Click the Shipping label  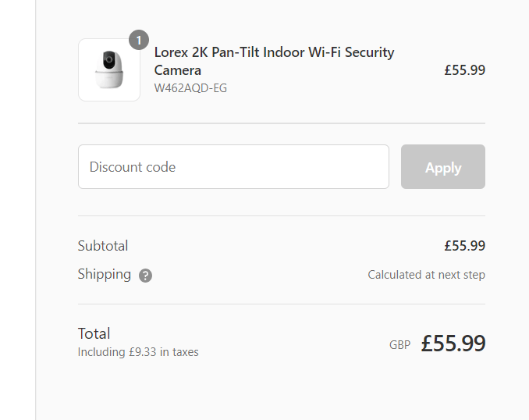pyautogui.click(x=105, y=274)
